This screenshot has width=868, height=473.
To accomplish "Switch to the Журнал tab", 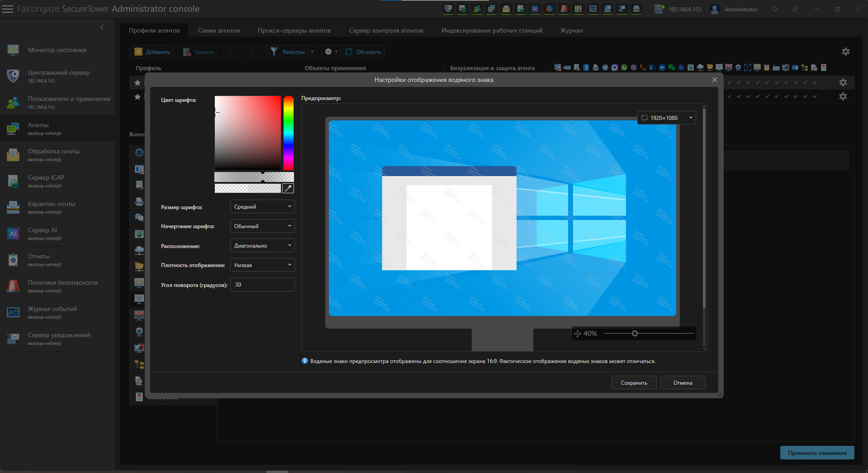I will point(572,30).
